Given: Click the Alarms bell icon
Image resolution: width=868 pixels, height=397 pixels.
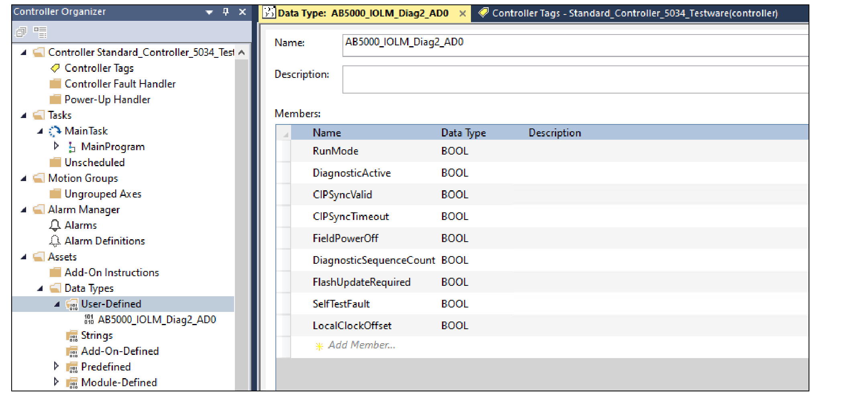Looking at the screenshot, I should click(55, 226).
